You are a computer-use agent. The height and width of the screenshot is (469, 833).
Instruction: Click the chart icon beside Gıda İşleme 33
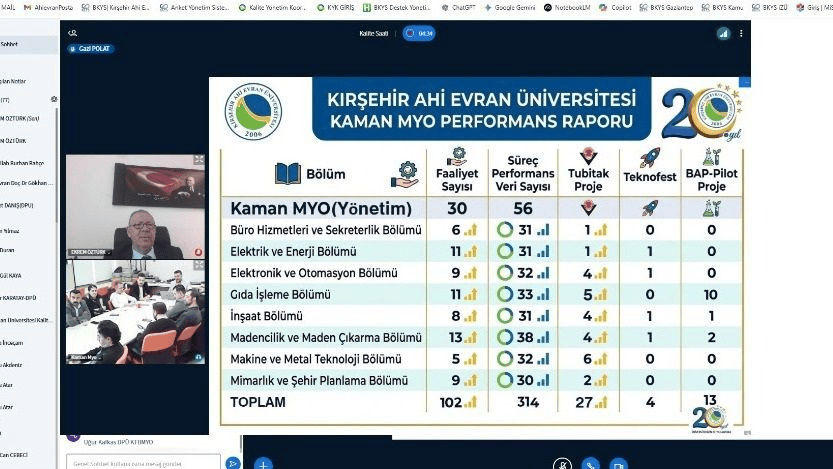tap(543, 294)
